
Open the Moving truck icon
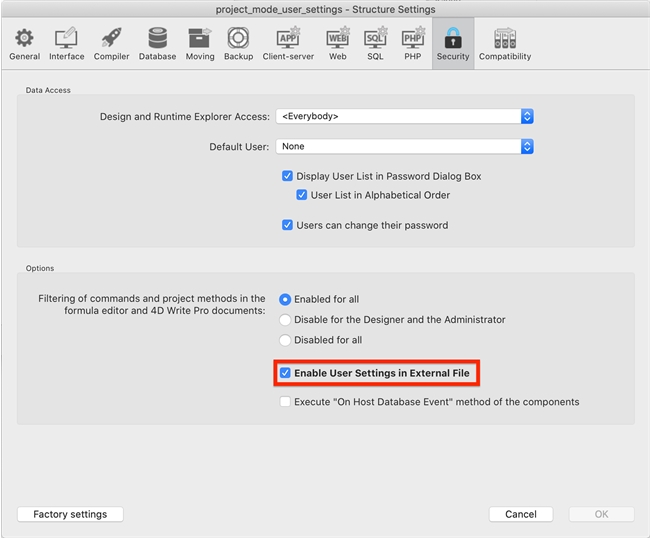click(x=200, y=40)
